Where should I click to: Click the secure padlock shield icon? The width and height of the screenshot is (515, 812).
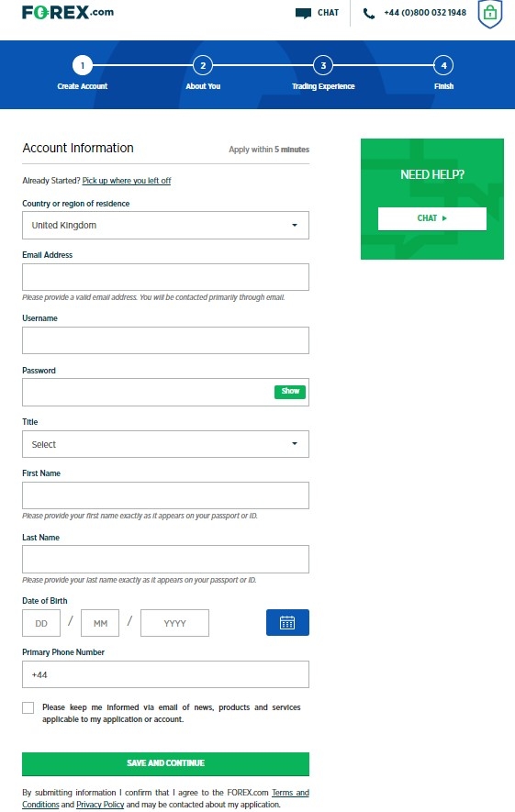coord(490,14)
